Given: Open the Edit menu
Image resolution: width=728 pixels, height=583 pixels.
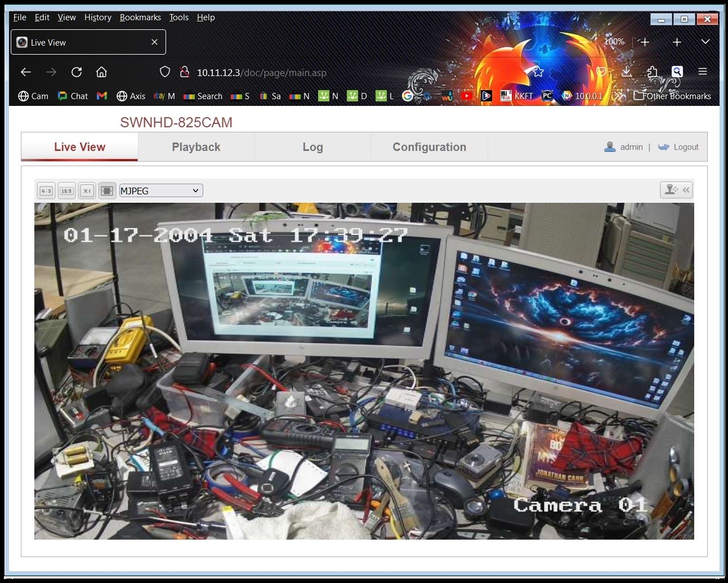Looking at the screenshot, I should 42,17.
